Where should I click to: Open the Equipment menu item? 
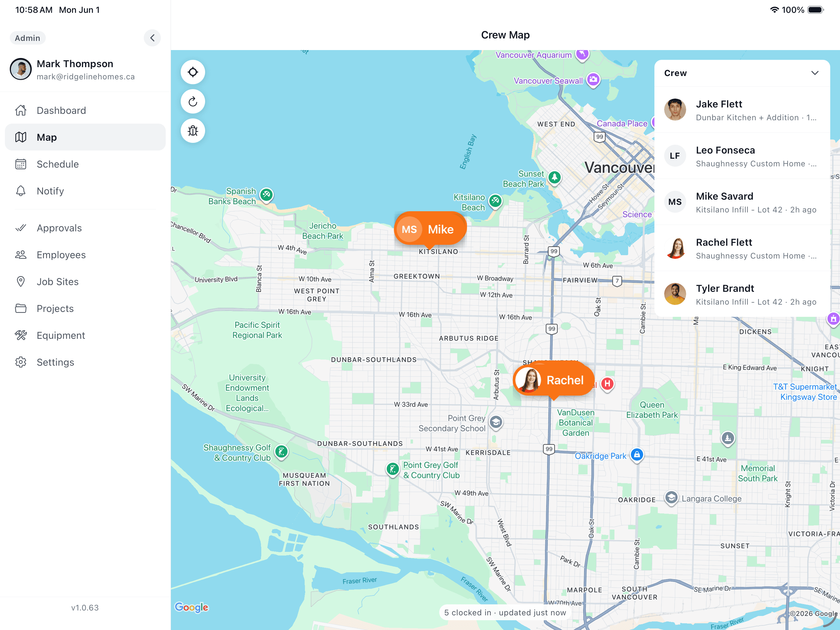coord(85,335)
